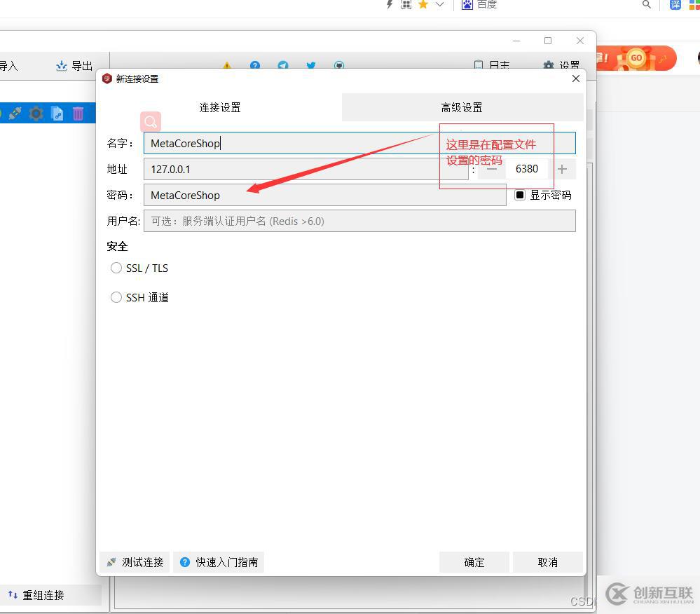
Task: Click the GitHub icon in the toolbar
Action: 339,66
